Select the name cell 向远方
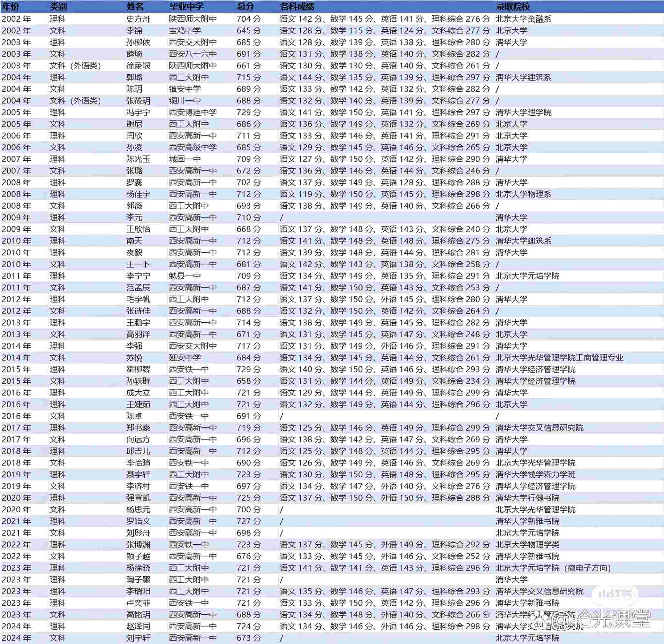The height and width of the screenshot is (644, 664). point(138,440)
